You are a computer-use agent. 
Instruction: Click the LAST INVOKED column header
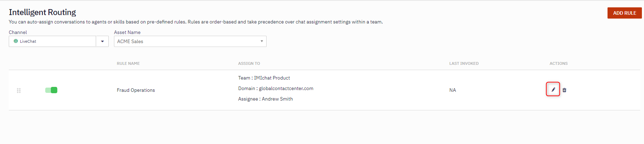(x=464, y=63)
